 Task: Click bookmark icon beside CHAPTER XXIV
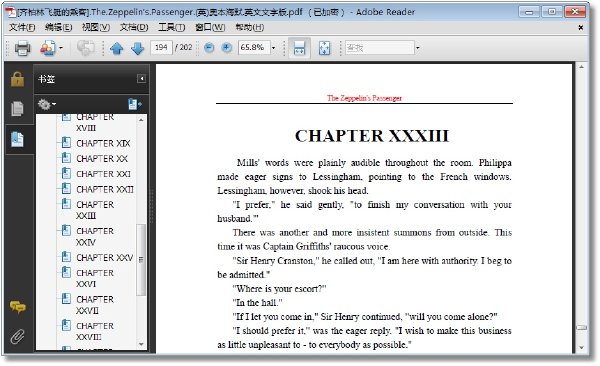(x=66, y=230)
